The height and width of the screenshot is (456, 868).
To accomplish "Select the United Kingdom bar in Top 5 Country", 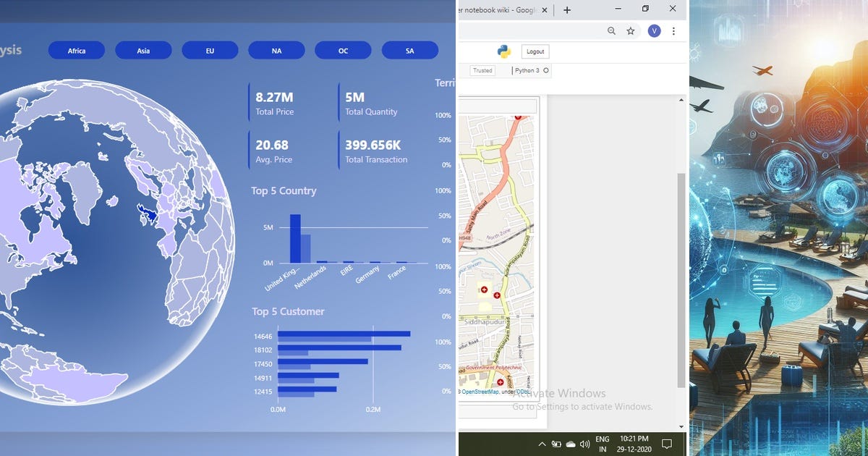I will 295,239.
